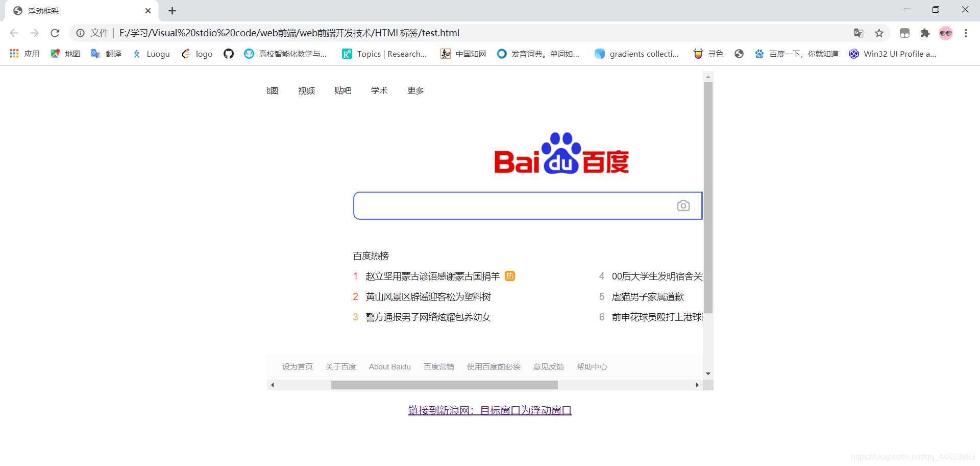Click the address bar URL text
This screenshot has height=466, width=980.
289,33
